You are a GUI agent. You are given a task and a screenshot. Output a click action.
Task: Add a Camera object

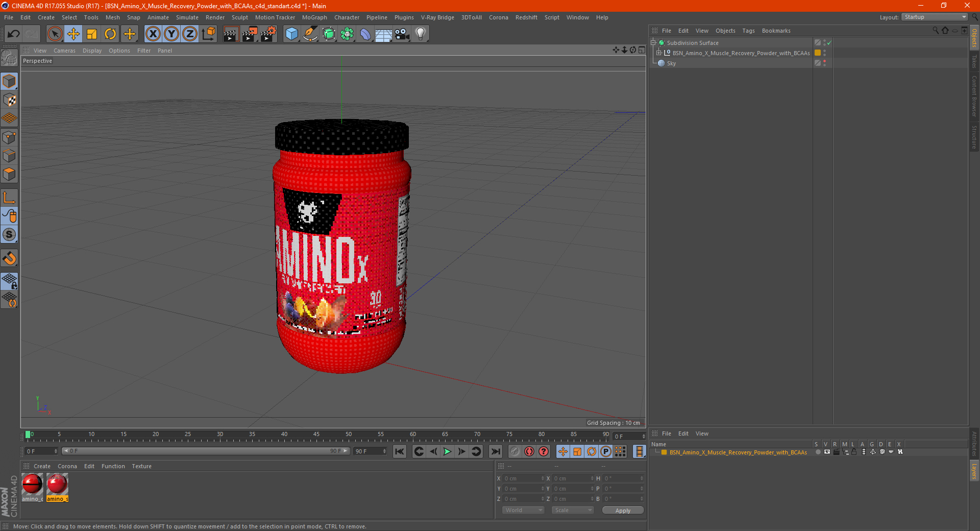[x=402, y=34]
